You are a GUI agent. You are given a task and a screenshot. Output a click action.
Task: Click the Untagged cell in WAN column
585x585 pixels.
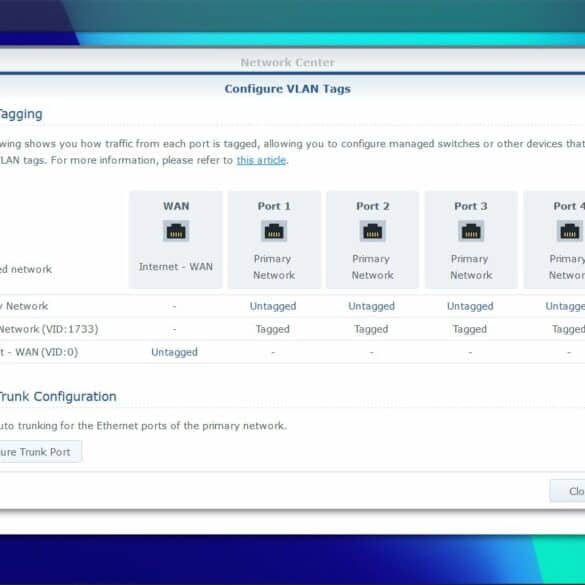tap(174, 352)
